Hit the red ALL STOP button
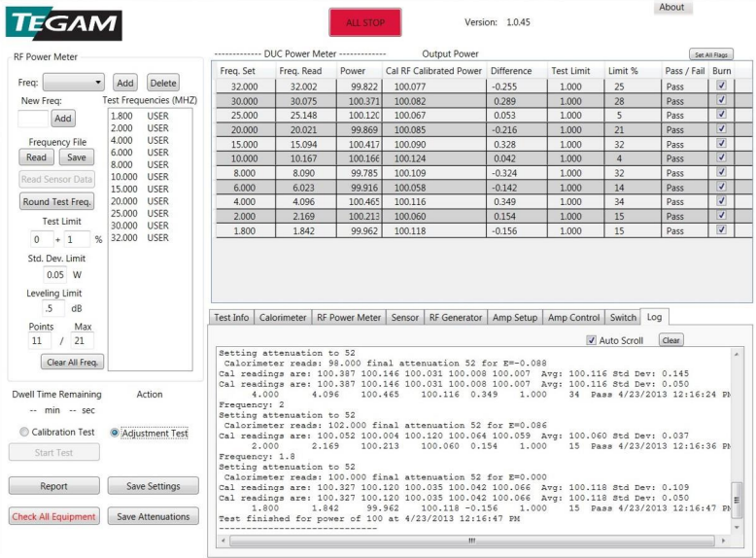Viewport: 756px width, 558px height. click(x=365, y=22)
